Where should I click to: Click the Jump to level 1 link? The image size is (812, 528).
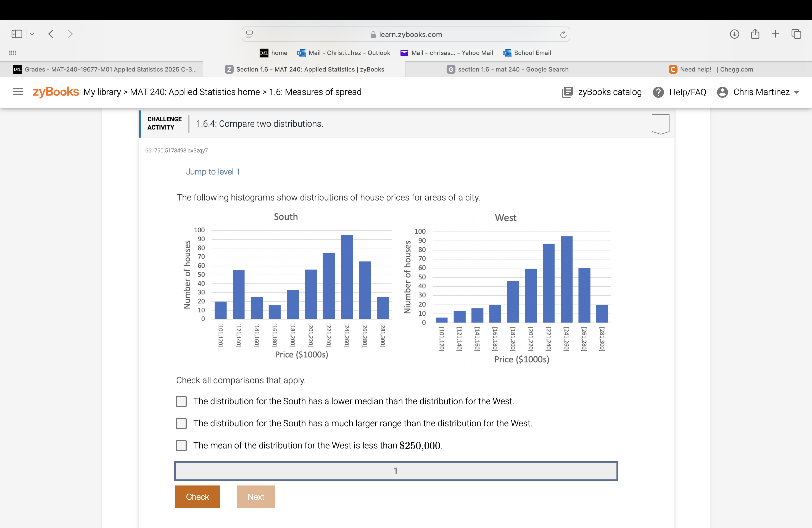[213, 171]
